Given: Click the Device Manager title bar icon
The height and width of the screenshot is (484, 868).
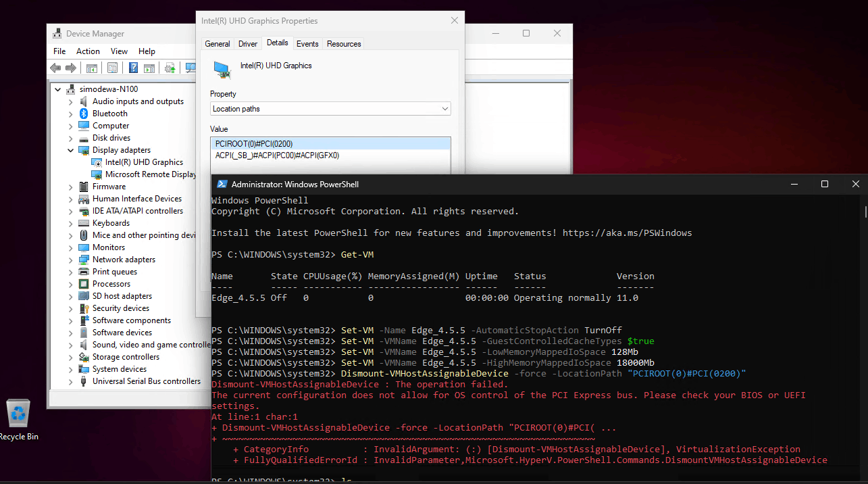Looking at the screenshot, I should pos(58,33).
